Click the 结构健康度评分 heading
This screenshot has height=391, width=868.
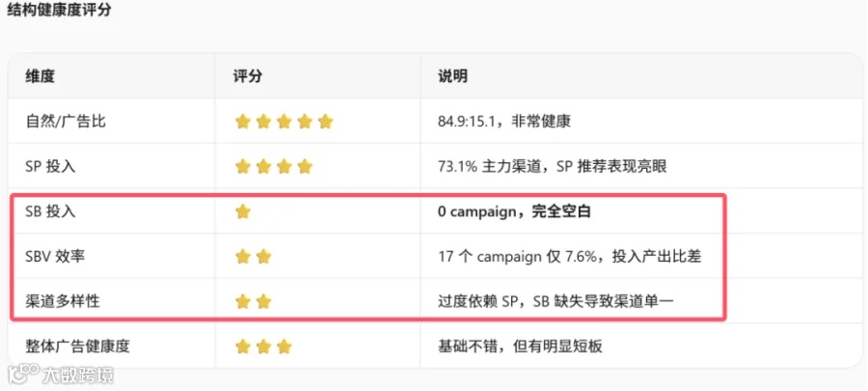coord(59,10)
